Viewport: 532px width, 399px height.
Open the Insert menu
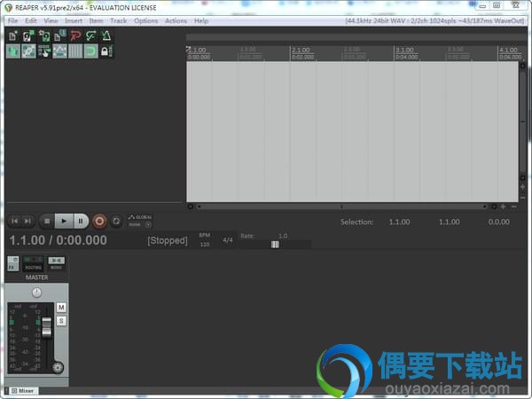click(x=74, y=20)
